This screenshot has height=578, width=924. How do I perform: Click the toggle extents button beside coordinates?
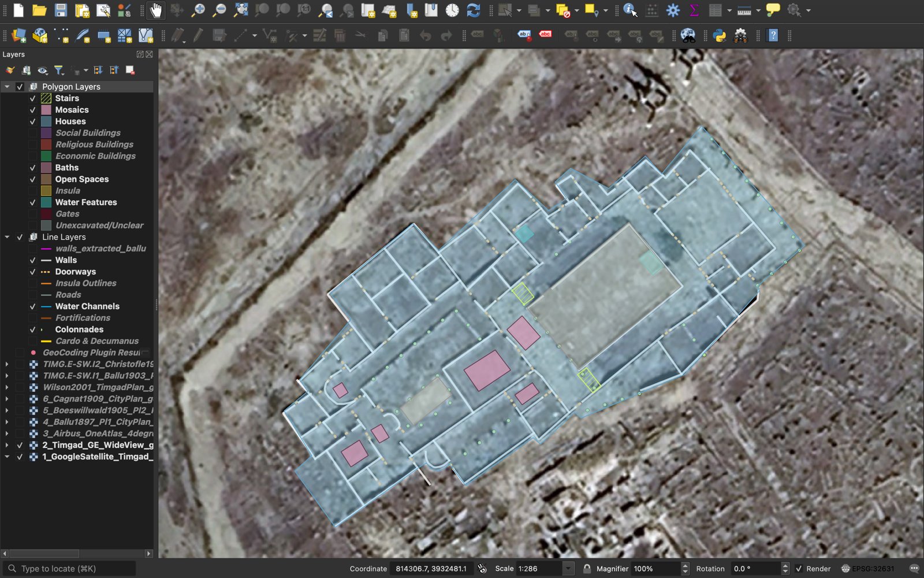tap(482, 569)
